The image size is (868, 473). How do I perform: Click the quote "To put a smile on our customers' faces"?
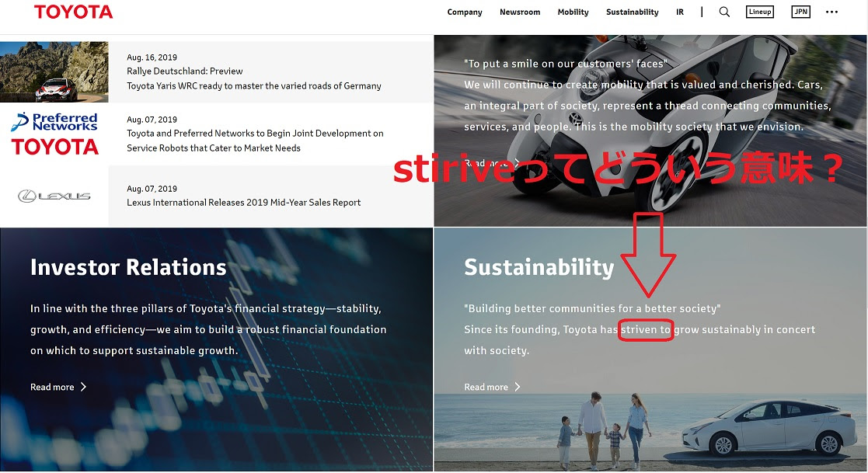[x=565, y=64]
